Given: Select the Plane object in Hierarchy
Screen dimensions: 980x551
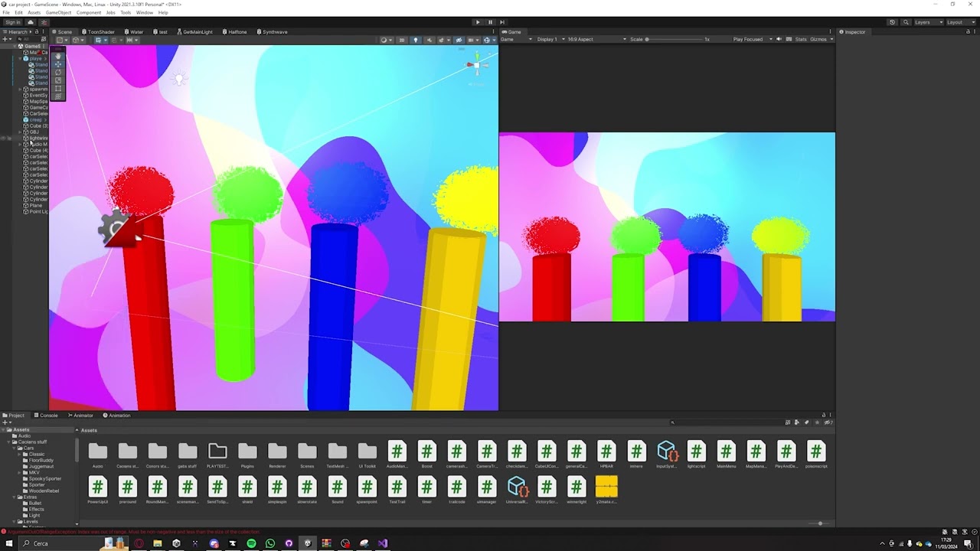Looking at the screenshot, I should coord(35,206).
